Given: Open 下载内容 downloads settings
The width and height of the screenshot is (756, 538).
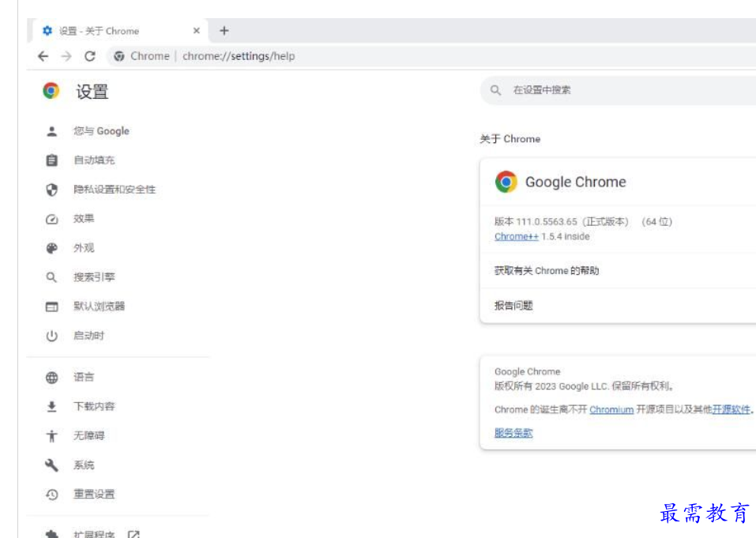Looking at the screenshot, I should click(x=94, y=406).
